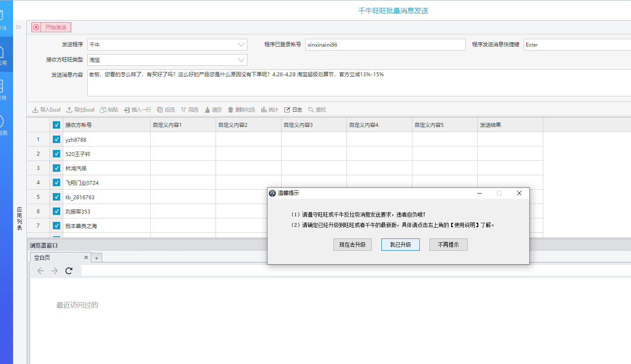Click the browser reload icon

69,271
